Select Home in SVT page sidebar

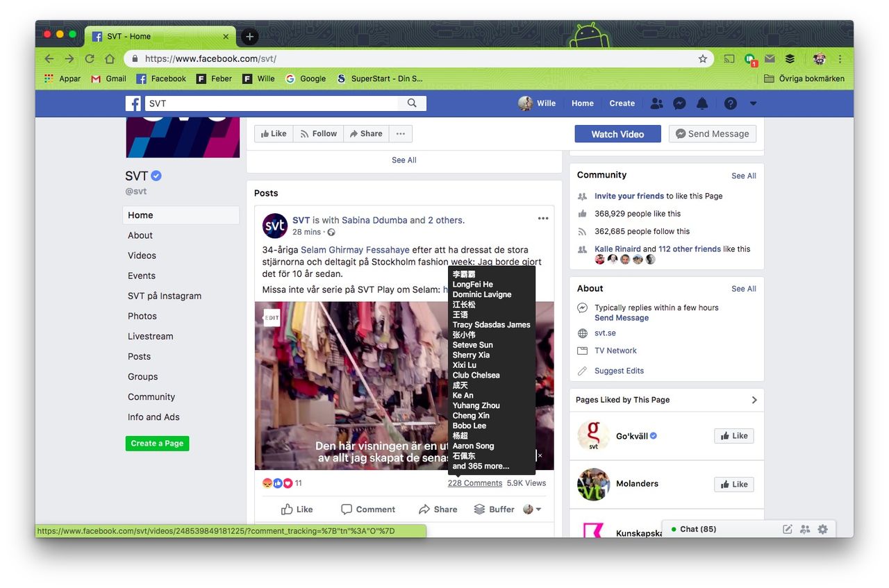[x=181, y=215]
